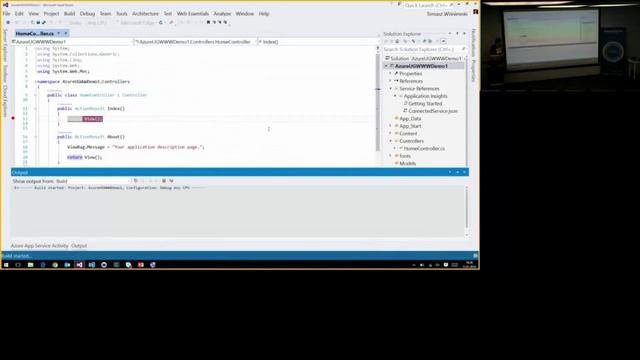The image size is (640, 360).
Task: Open the File menu
Action: coord(7,13)
